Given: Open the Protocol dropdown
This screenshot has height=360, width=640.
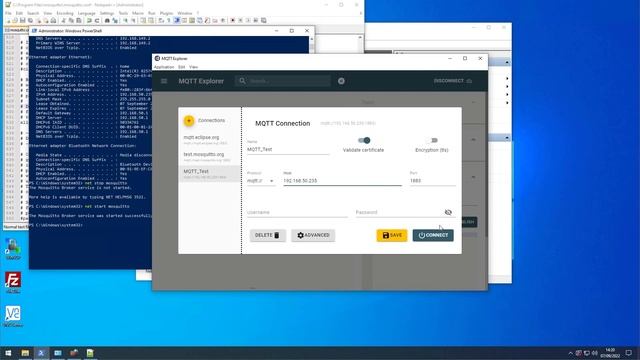Looking at the screenshot, I should pos(260,180).
